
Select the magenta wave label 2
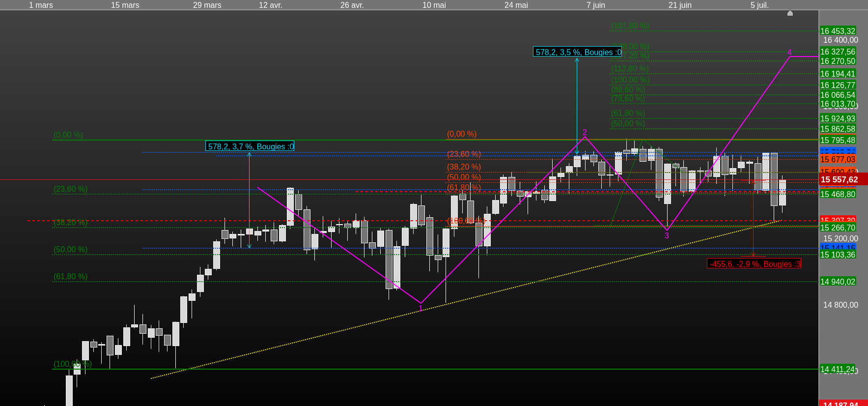[x=585, y=133]
